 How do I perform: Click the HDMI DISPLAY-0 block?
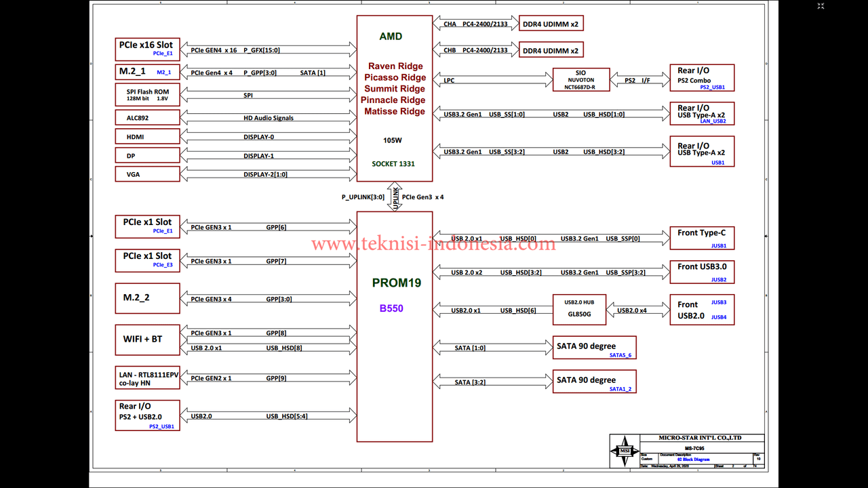[147, 136]
